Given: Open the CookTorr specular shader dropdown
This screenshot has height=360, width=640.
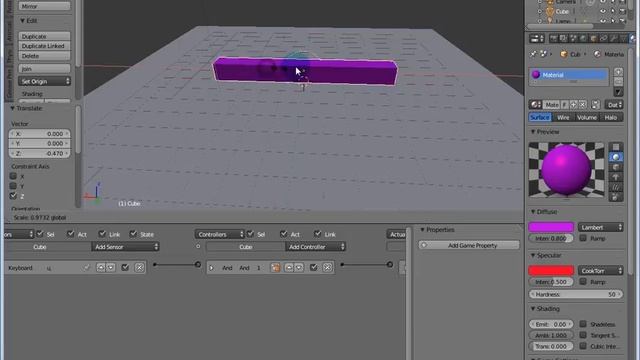Looking at the screenshot, I should (600, 270).
